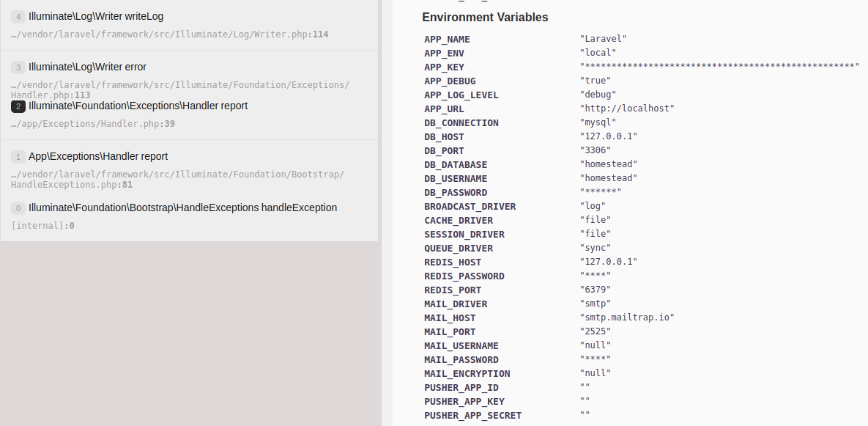Click the REDIS_PORT value 6379
868x426 pixels.
coord(595,290)
